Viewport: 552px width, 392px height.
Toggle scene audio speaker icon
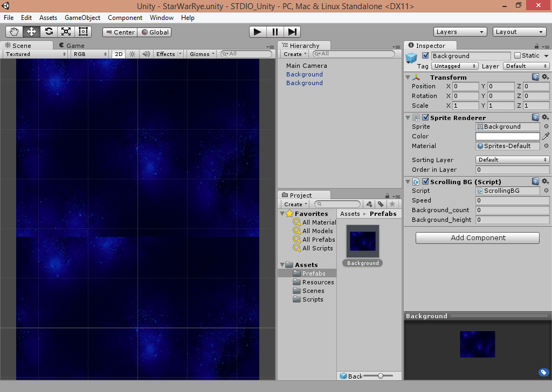(x=146, y=54)
